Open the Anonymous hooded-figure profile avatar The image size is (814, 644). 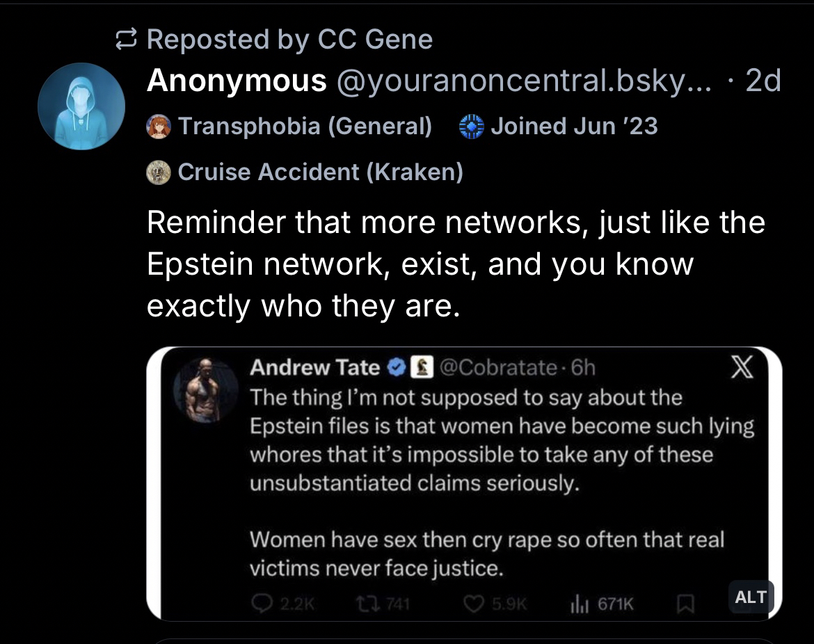81,106
